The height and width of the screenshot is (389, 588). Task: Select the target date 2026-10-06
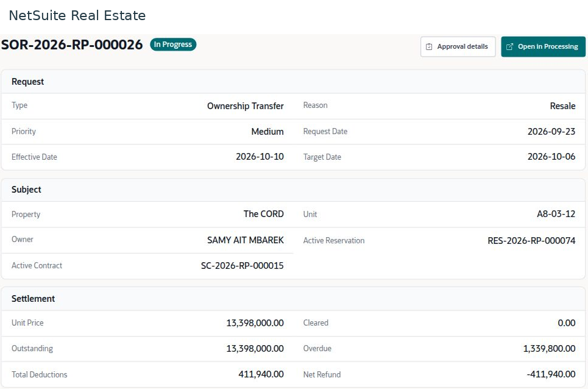(x=551, y=157)
